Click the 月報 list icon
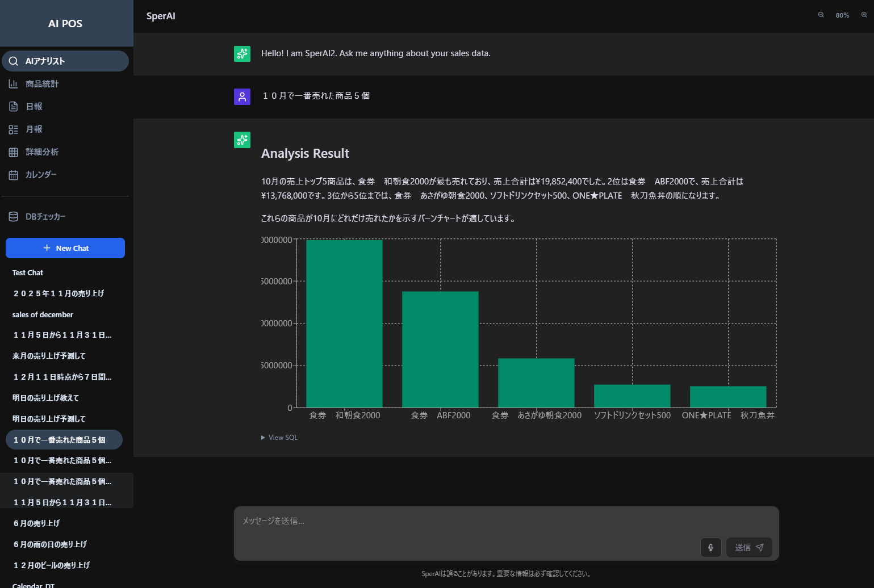The height and width of the screenshot is (588, 874). (14, 129)
